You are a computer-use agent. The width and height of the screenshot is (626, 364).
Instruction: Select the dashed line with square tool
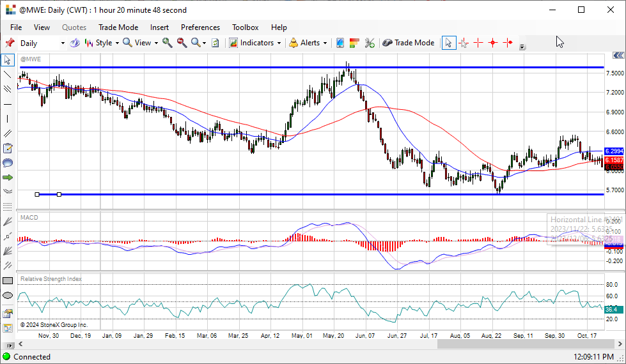7,236
